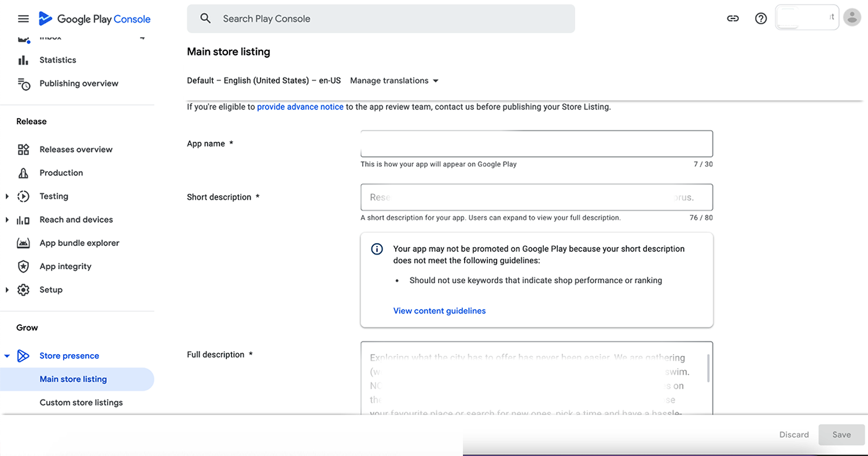This screenshot has height=456, width=868.
Task: Click the Google Play Console logo
Action: [x=95, y=19]
